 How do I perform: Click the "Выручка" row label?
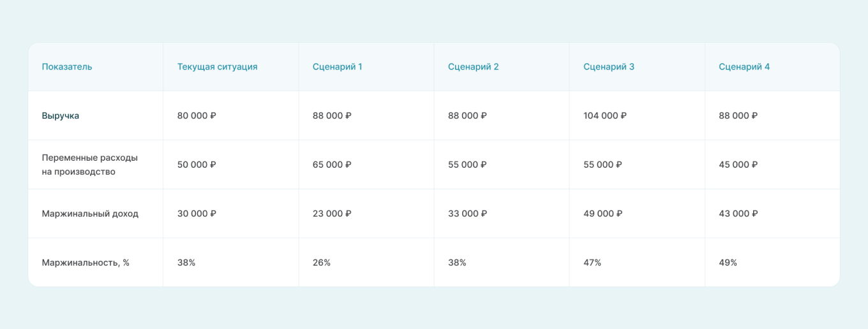pos(61,116)
